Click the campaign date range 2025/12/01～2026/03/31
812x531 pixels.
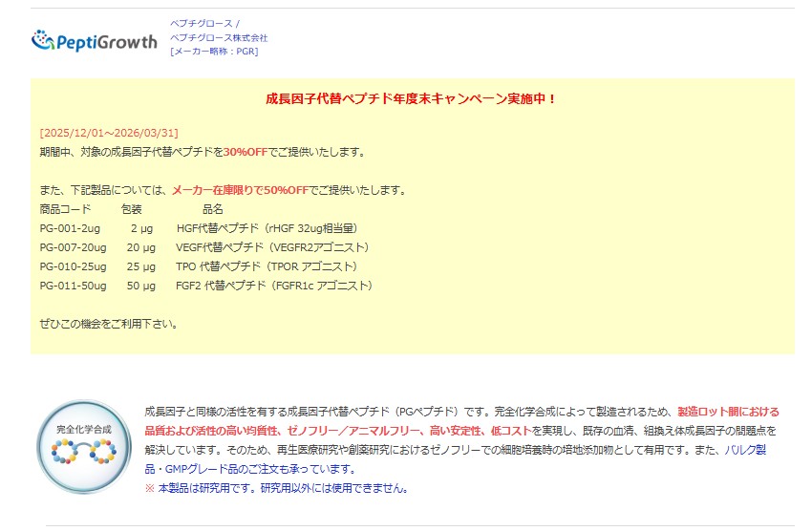(x=109, y=133)
